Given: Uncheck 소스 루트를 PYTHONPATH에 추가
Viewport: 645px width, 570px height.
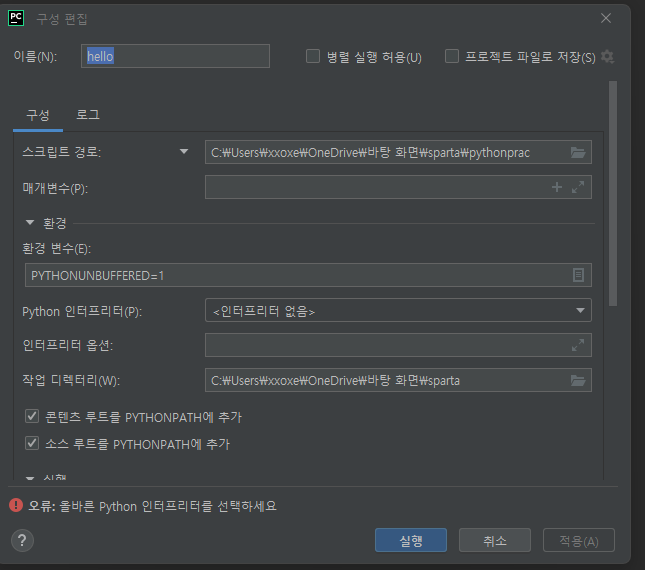Looking at the screenshot, I should coord(32,443).
